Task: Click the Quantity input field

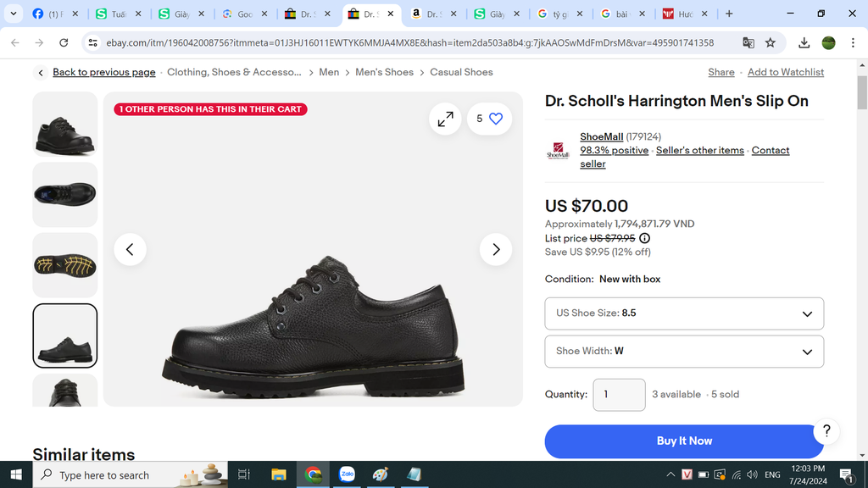Action: coord(619,395)
